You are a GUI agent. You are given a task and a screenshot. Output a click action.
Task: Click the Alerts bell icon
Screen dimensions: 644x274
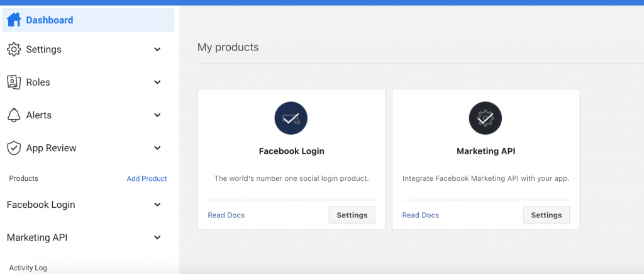(x=14, y=115)
